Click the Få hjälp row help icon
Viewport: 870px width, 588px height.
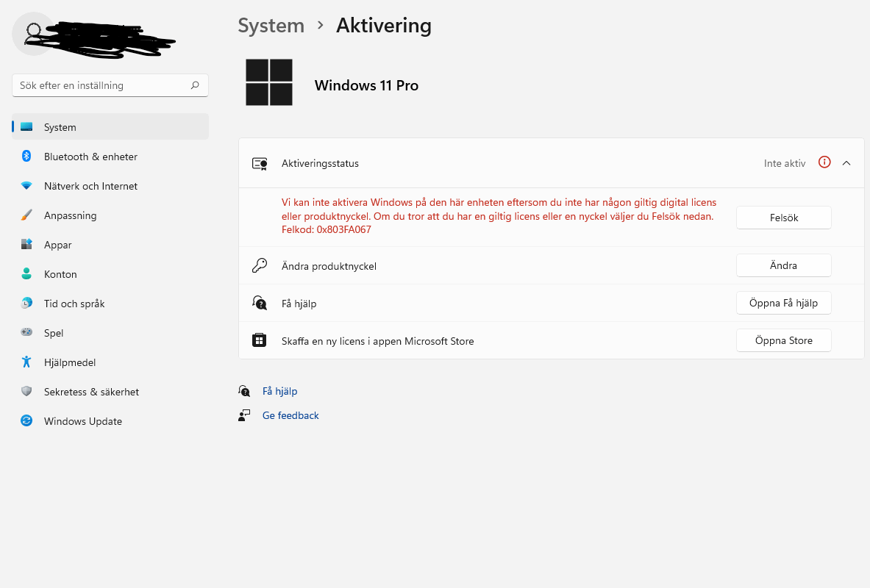pyautogui.click(x=260, y=303)
